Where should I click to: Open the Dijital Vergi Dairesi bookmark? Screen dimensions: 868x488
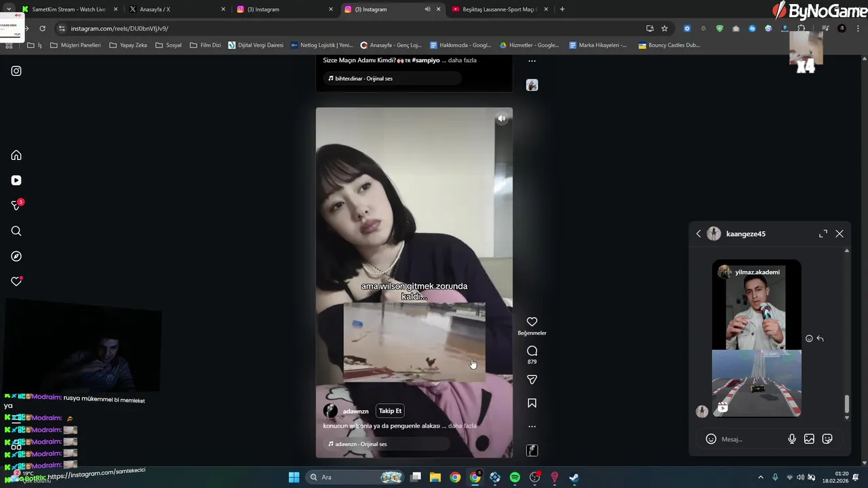(256, 45)
